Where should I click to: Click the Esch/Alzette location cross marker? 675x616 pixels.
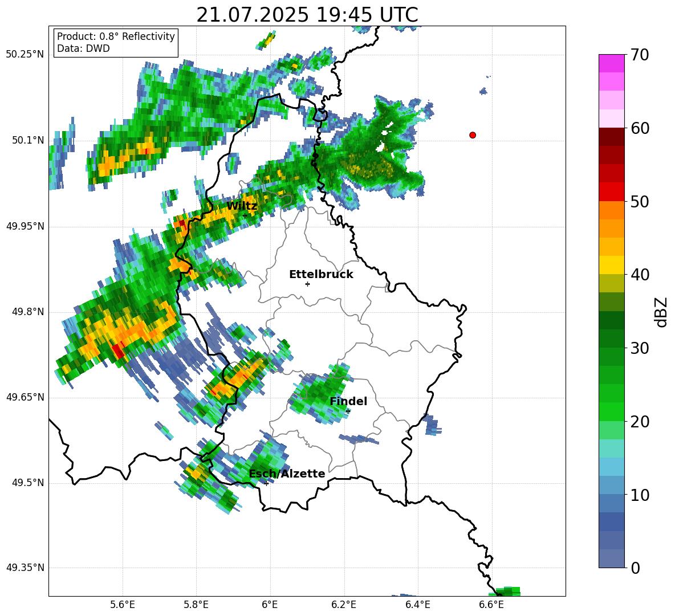tap(266, 483)
